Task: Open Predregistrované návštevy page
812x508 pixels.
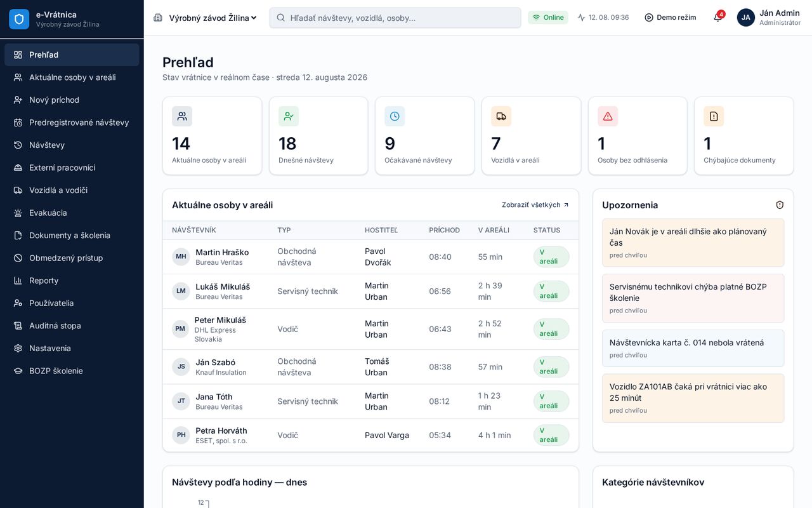Action: (72, 123)
